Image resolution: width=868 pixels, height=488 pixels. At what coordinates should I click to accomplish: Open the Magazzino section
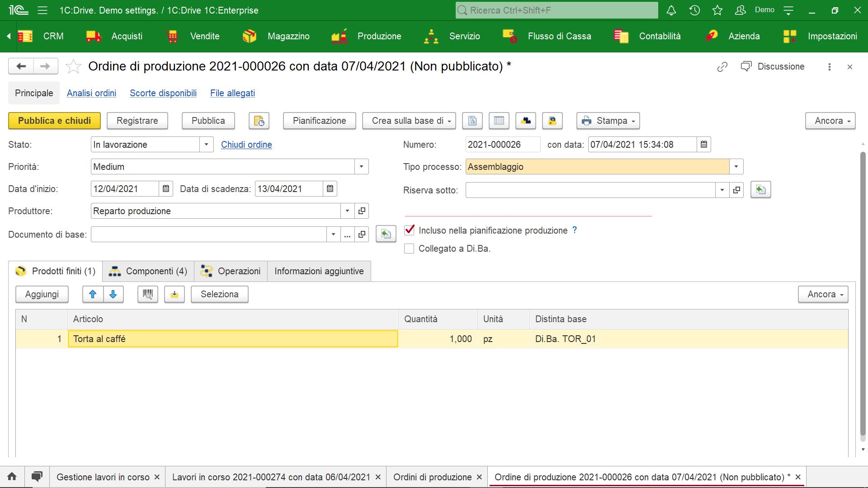click(x=276, y=36)
